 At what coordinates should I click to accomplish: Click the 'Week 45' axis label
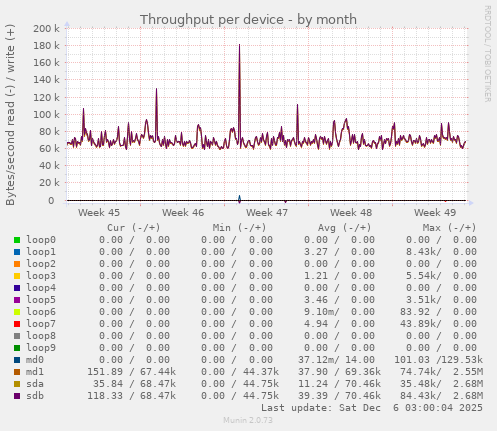click(x=99, y=213)
